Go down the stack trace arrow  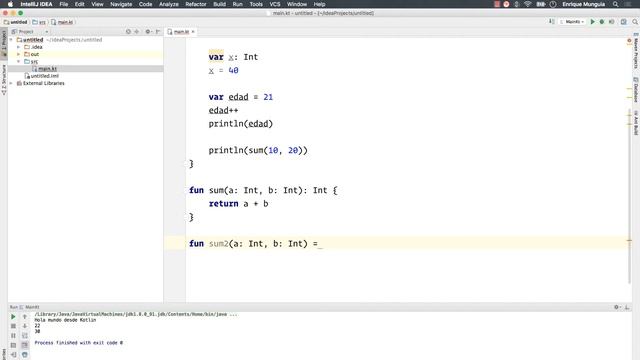24,326
